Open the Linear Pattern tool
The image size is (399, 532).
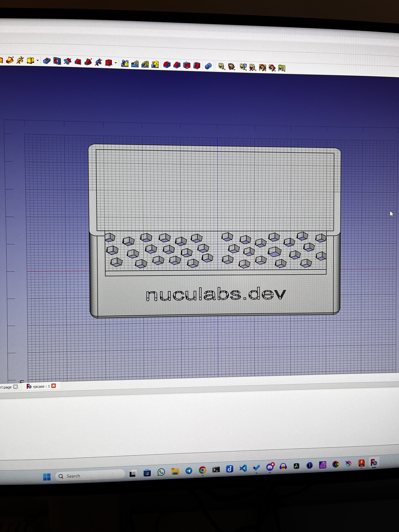click(x=135, y=64)
